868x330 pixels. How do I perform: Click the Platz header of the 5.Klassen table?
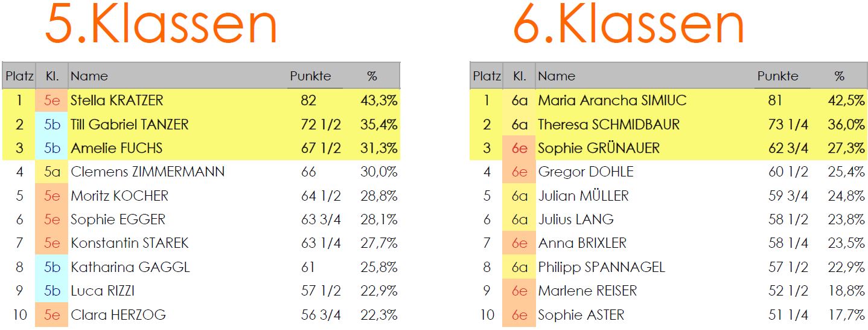pyautogui.click(x=19, y=76)
